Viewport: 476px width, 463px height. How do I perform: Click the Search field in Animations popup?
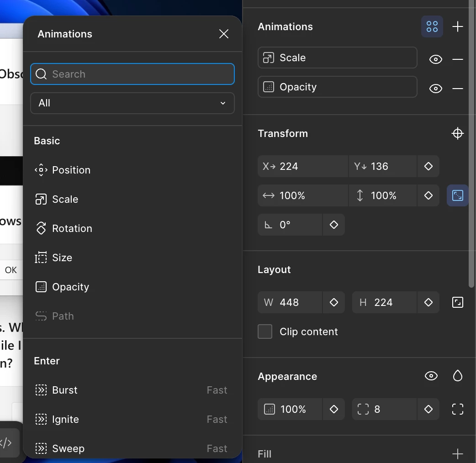pos(132,74)
